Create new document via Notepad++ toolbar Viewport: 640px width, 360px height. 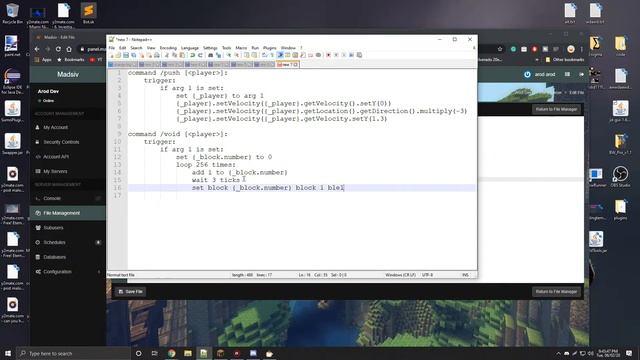coord(112,55)
